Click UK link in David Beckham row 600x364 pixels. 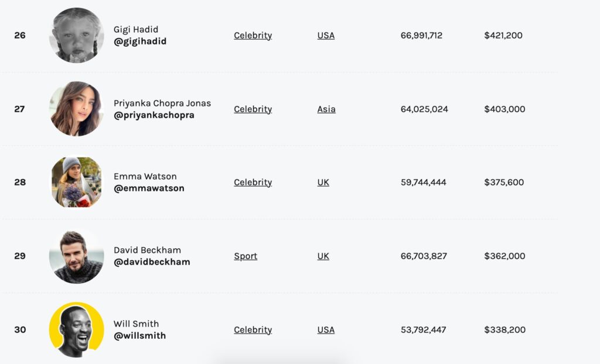[323, 256]
